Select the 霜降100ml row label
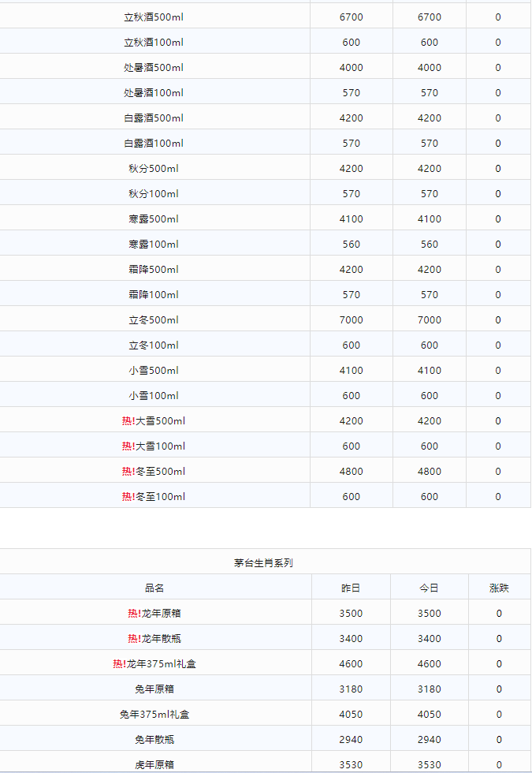The width and height of the screenshot is (532, 773). [154, 295]
